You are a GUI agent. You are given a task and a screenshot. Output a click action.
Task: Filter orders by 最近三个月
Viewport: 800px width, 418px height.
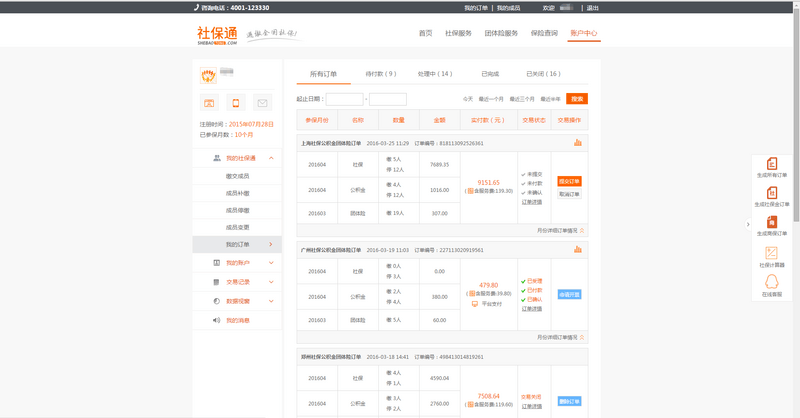[522, 99]
